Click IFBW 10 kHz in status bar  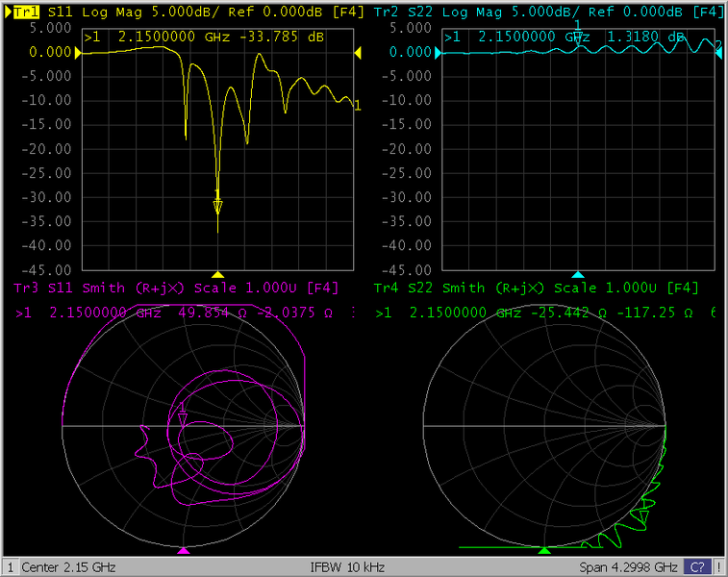coord(351,567)
